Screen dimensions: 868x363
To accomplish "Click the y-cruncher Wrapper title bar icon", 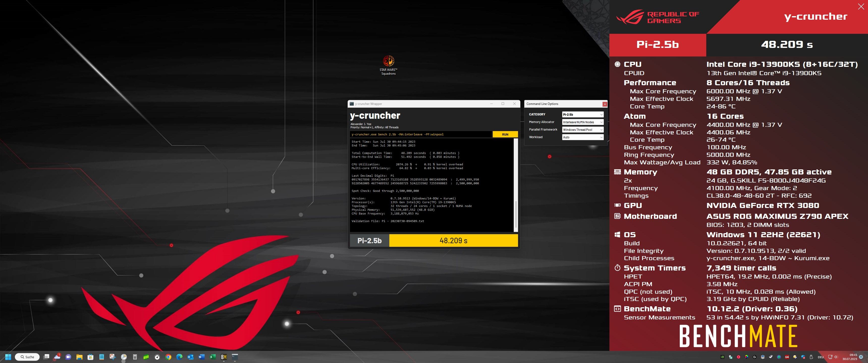I will point(352,104).
